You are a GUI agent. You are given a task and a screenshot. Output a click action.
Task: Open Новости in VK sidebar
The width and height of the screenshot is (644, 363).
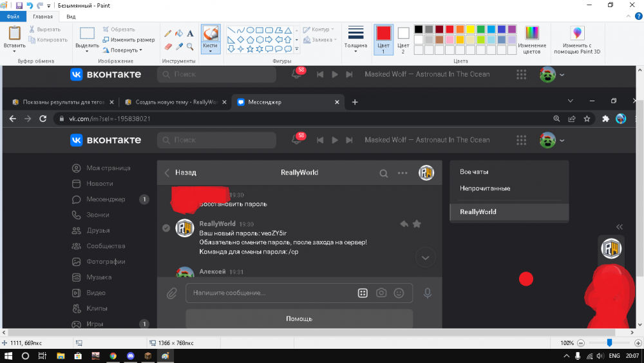92,183
